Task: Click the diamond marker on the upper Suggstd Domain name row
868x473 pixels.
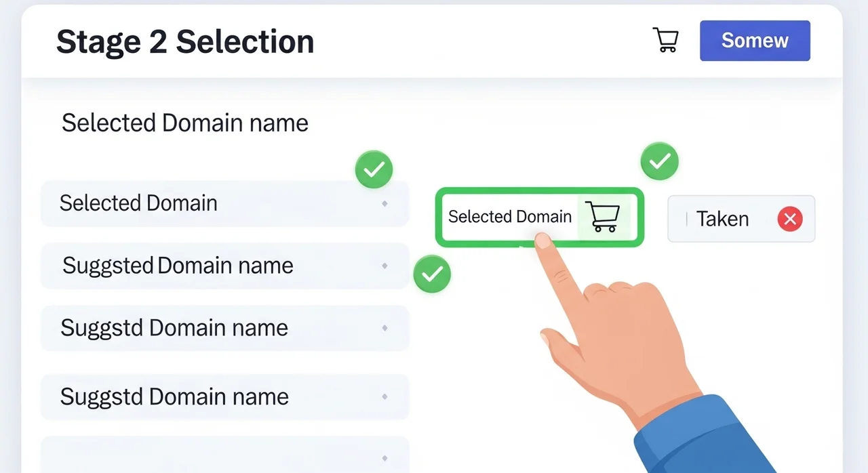Action: pos(384,328)
